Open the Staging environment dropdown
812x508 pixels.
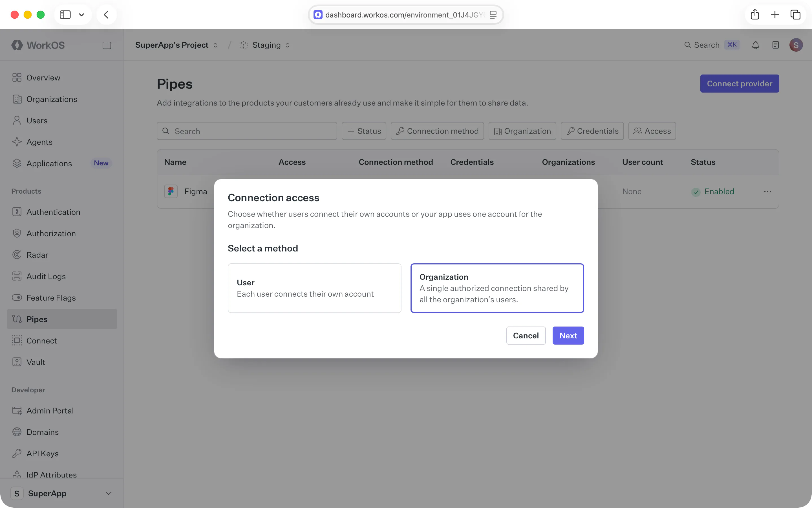265,45
